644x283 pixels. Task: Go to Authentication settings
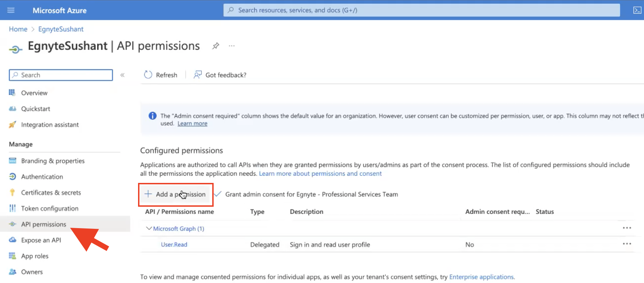click(x=42, y=177)
